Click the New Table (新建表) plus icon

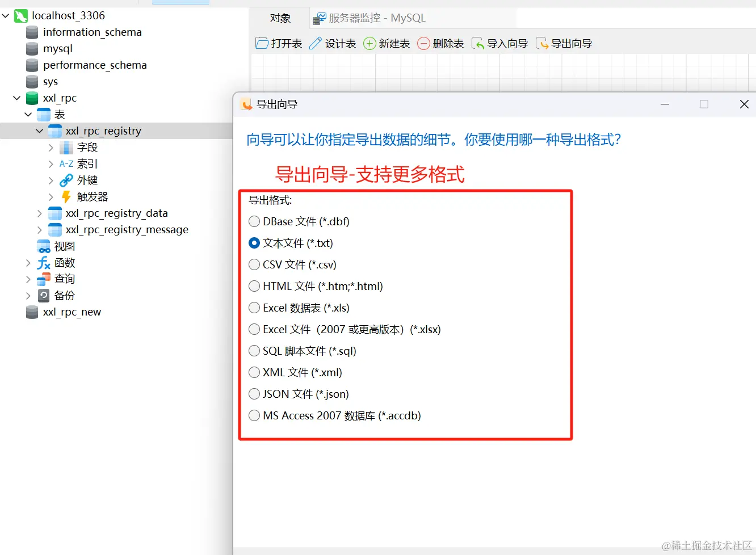(x=369, y=44)
